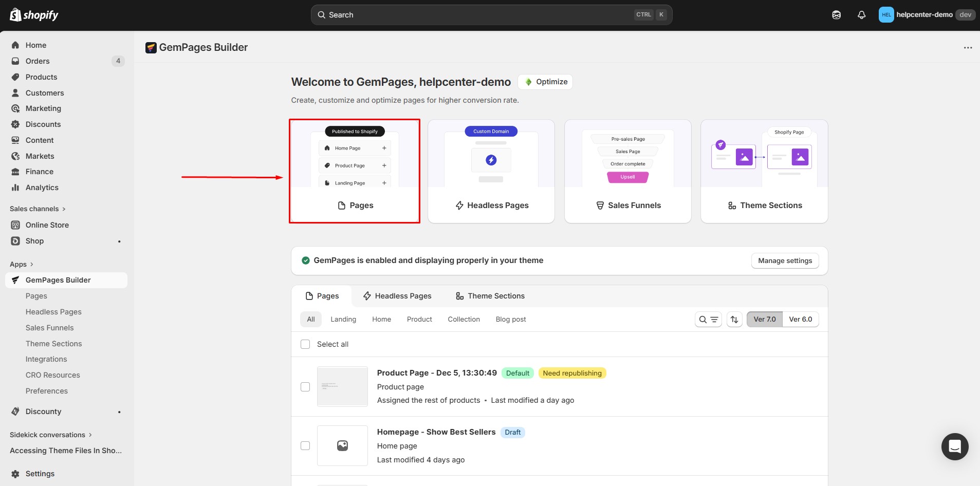Check the Select all checkbox
The width and height of the screenshot is (980, 486).
pyautogui.click(x=305, y=344)
